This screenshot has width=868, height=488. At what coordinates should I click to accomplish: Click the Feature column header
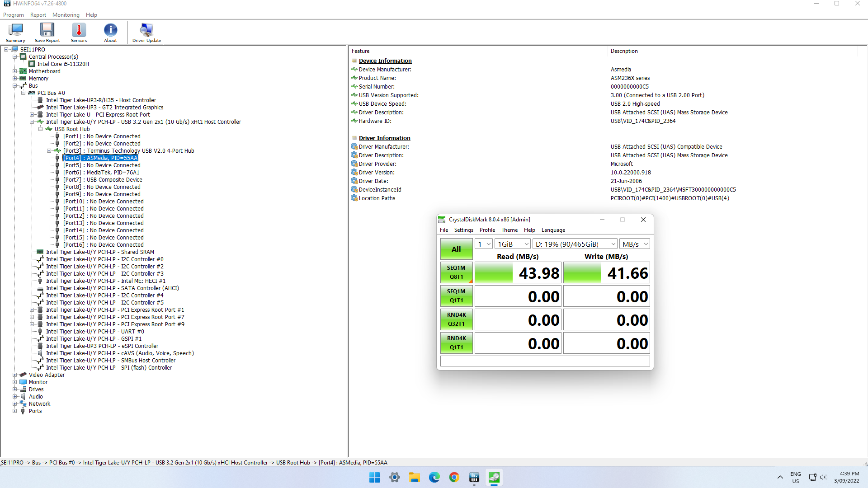point(360,51)
